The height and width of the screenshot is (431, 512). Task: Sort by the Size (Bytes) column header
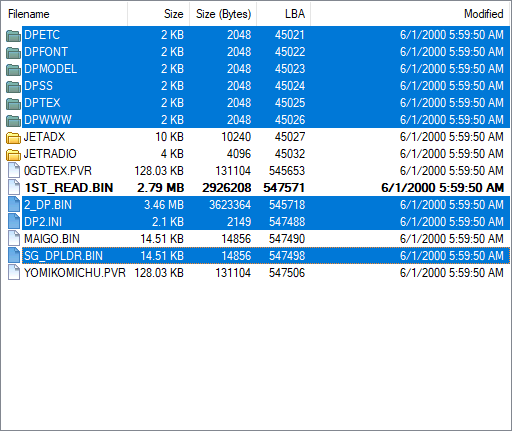(x=223, y=14)
